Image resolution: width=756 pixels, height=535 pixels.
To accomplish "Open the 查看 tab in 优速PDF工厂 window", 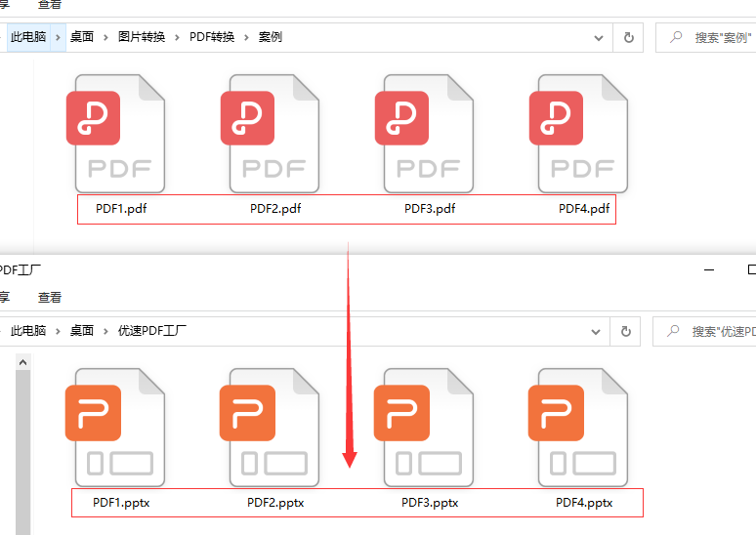I will pos(50,298).
